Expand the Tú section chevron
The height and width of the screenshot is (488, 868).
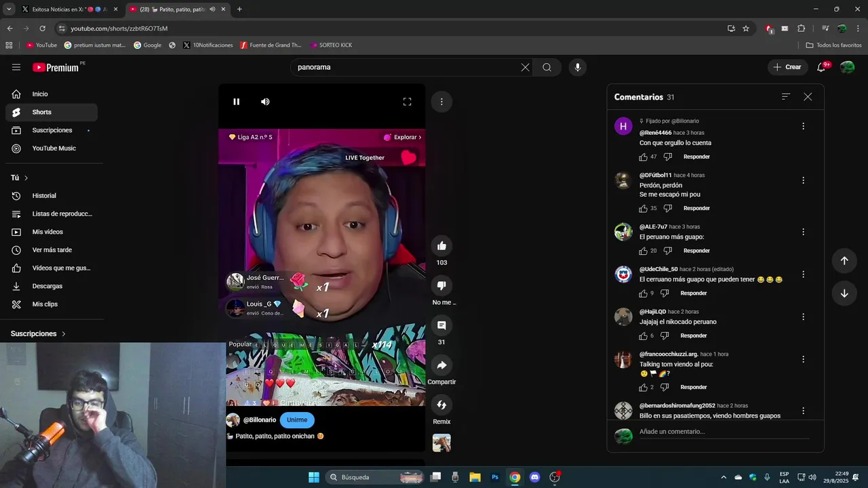click(26, 178)
